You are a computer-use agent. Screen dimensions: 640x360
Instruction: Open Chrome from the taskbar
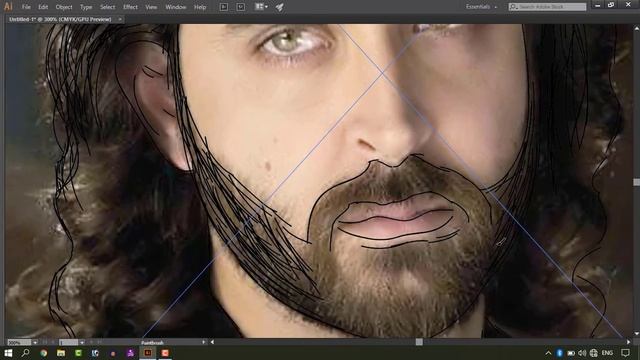pos(43,353)
